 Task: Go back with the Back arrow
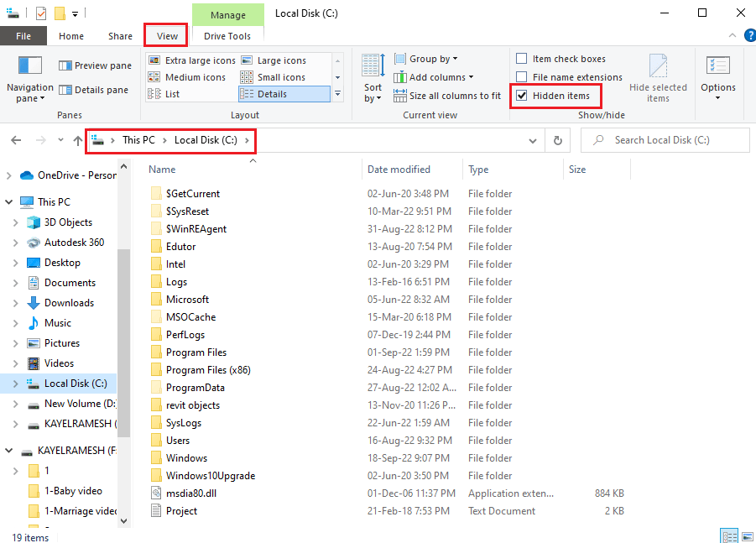(x=16, y=140)
